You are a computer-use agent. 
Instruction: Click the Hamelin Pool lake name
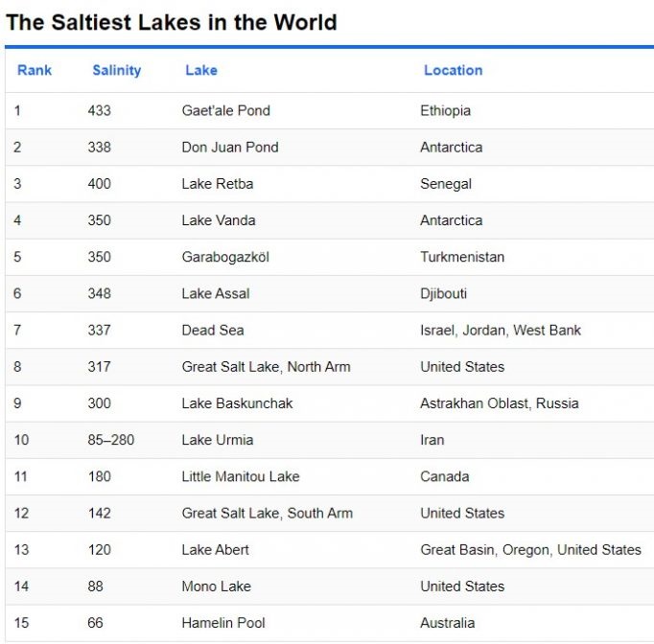(x=222, y=623)
